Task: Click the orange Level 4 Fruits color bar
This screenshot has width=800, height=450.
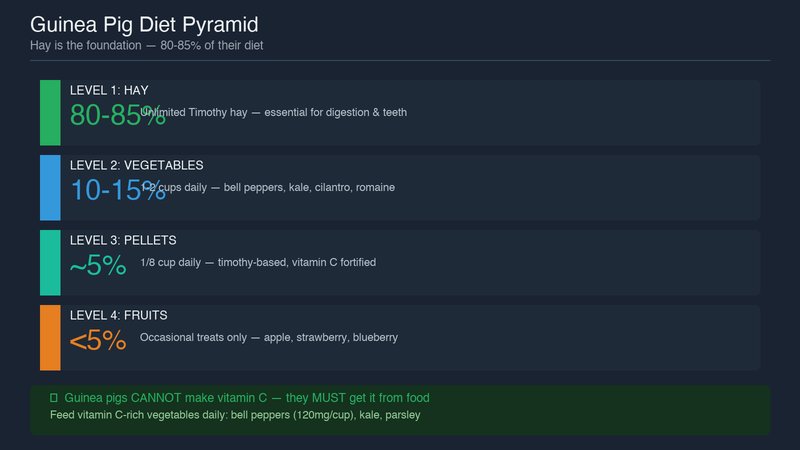Action: coord(50,338)
